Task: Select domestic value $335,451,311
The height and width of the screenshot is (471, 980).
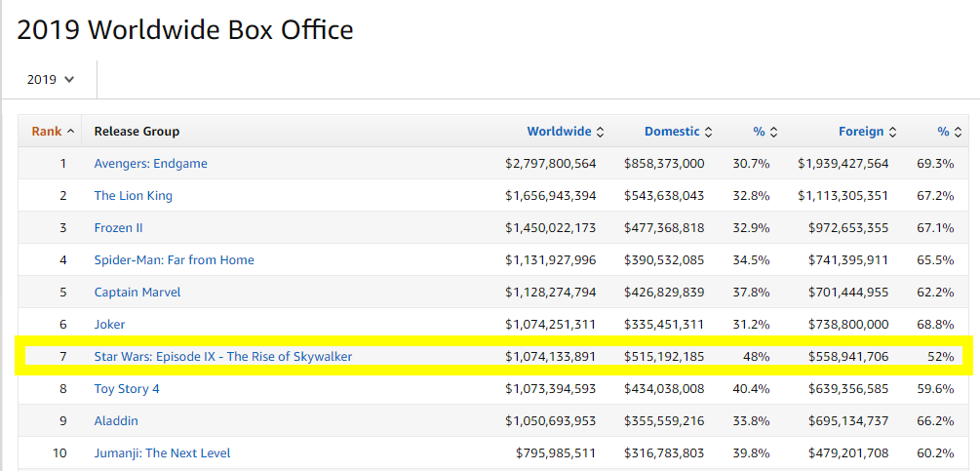Action: pyautogui.click(x=664, y=324)
